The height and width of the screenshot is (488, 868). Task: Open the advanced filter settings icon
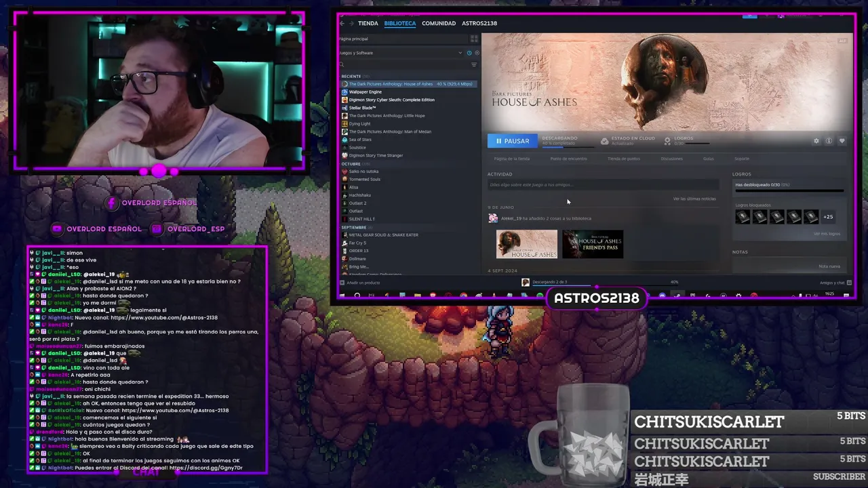tap(475, 64)
